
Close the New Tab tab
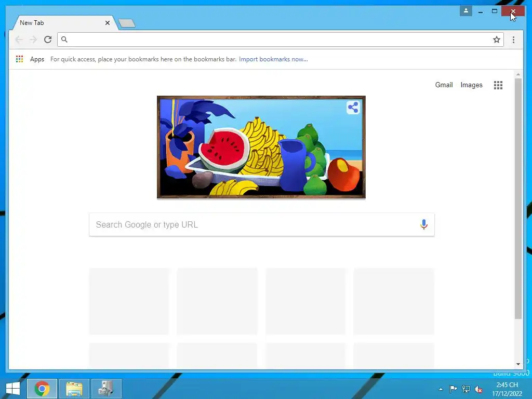click(x=107, y=23)
